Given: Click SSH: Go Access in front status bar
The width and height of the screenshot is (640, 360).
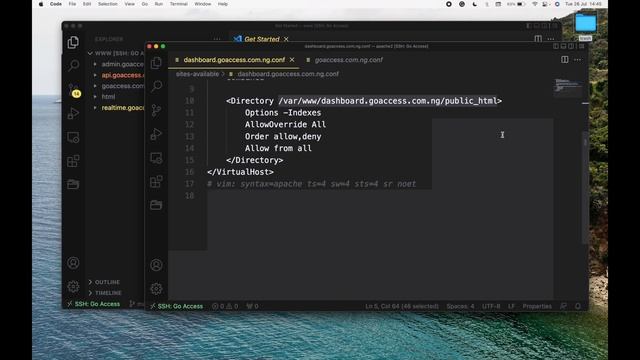Looking at the screenshot, I should click(x=176, y=306).
